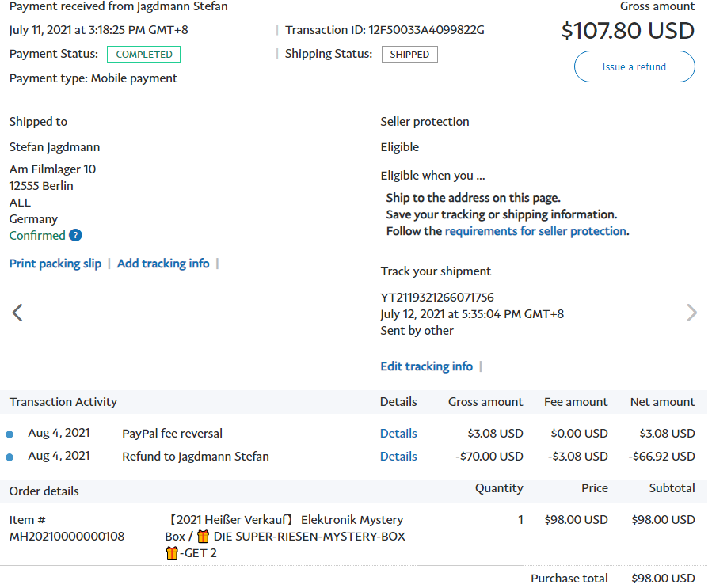Screen dimensions: 712x588
Task: Click gift icon before DIE SUPER-RIESEN-MYSTERY-BOX
Action: 204,537
